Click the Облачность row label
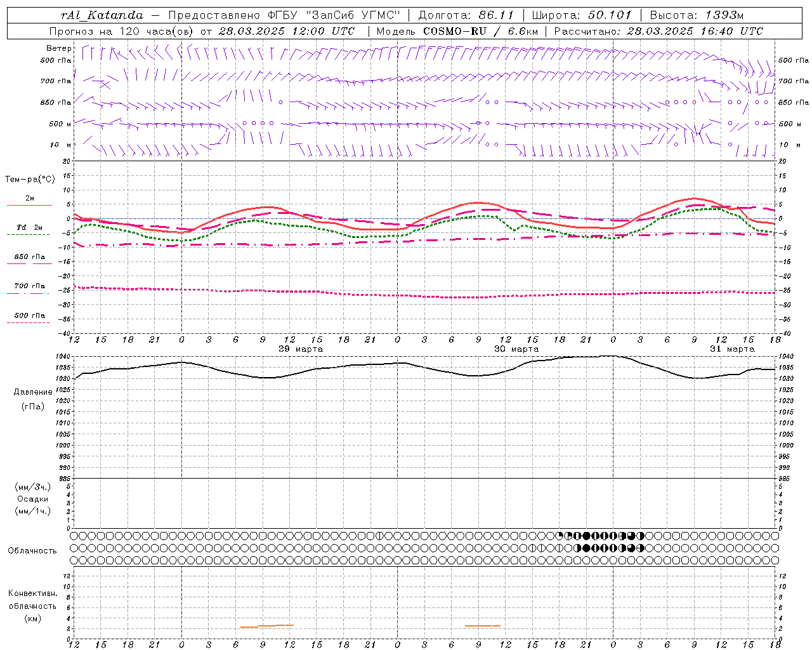The height and width of the screenshot is (650, 812). [32, 550]
